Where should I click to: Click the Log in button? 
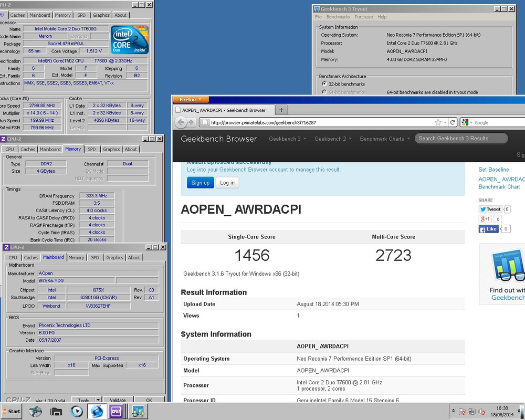coord(227,183)
